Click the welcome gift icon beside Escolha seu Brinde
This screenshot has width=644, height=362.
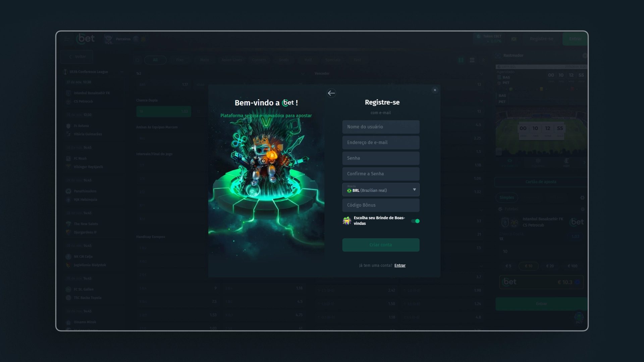[347, 221]
